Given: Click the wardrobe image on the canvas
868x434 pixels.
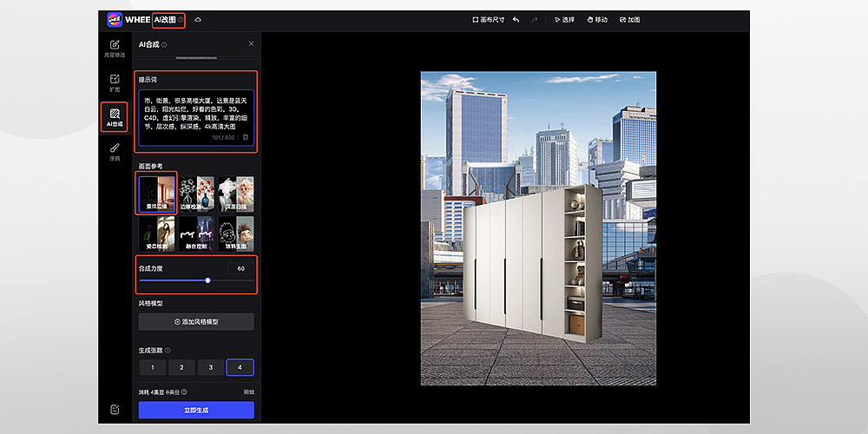Looking at the screenshot, I should pyautogui.click(x=533, y=263).
